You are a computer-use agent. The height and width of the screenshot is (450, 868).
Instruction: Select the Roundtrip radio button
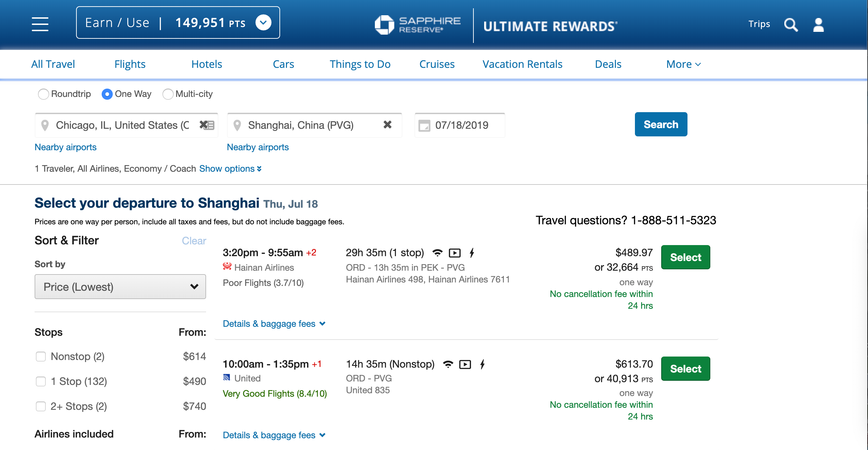[44, 94]
